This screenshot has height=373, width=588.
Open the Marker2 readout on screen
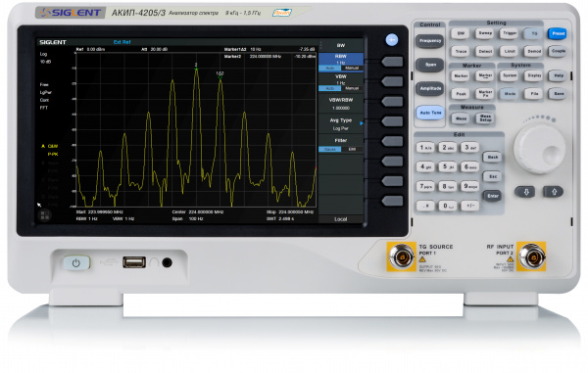click(269, 57)
